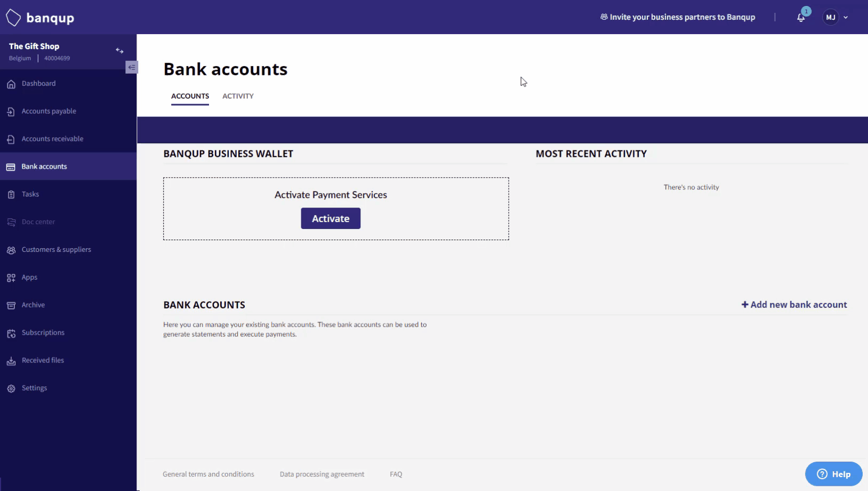Click the Activate Payment Services text
The width and height of the screenshot is (868, 491).
[331, 195]
